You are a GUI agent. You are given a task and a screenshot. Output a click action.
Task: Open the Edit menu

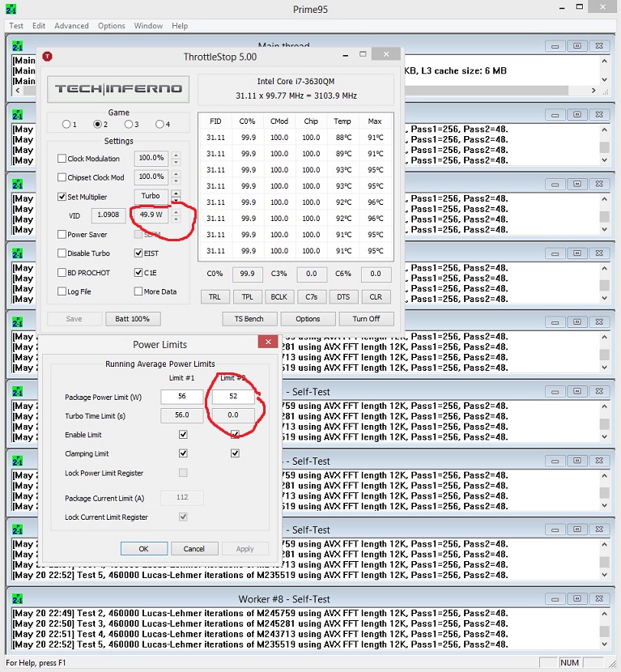(39, 26)
